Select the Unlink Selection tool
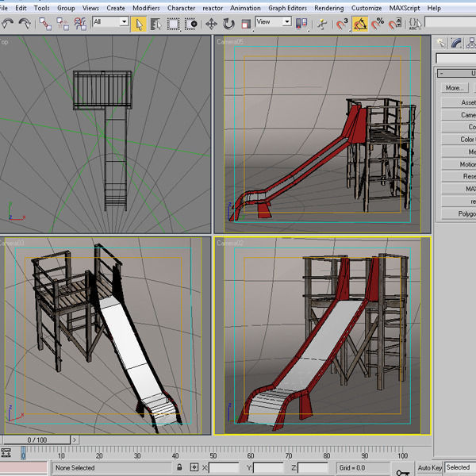Screen dimensions: 476x476 (x=63, y=24)
